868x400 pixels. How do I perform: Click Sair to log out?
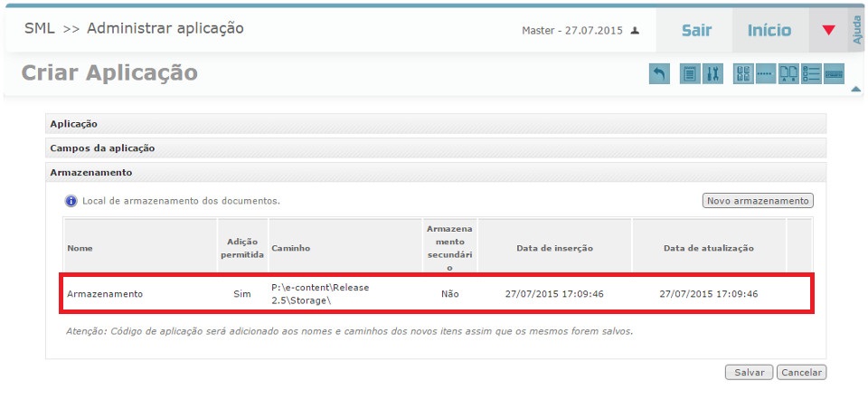click(696, 31)
